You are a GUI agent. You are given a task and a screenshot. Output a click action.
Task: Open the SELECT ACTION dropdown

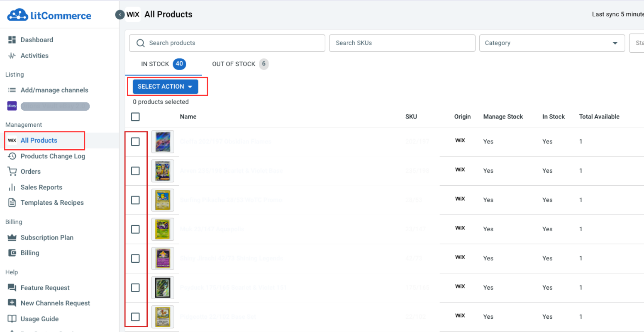coord(165,86)
